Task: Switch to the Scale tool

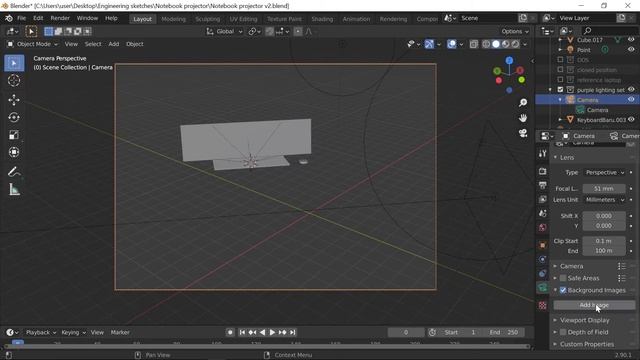Action: coord(14,135)
